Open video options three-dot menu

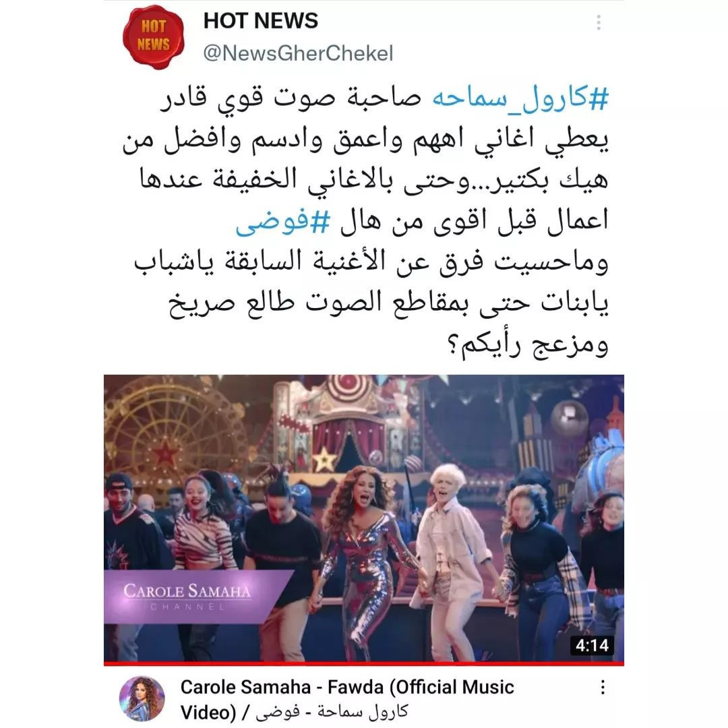(602, 687)
